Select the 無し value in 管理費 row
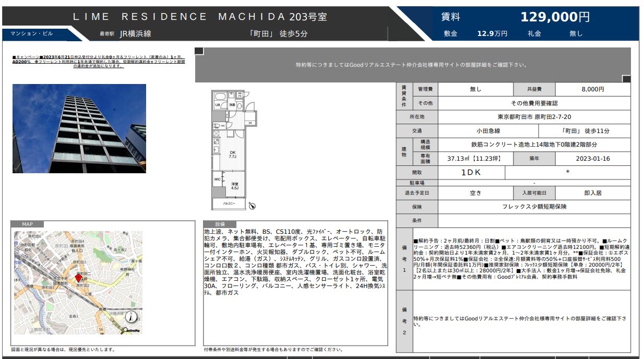 pyautogui.click(x=475, y=89)
